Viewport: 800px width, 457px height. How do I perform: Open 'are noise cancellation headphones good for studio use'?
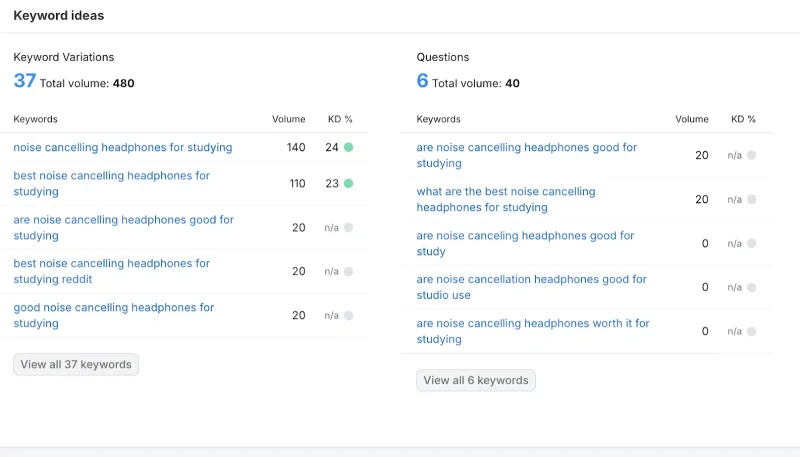(531, 287)
